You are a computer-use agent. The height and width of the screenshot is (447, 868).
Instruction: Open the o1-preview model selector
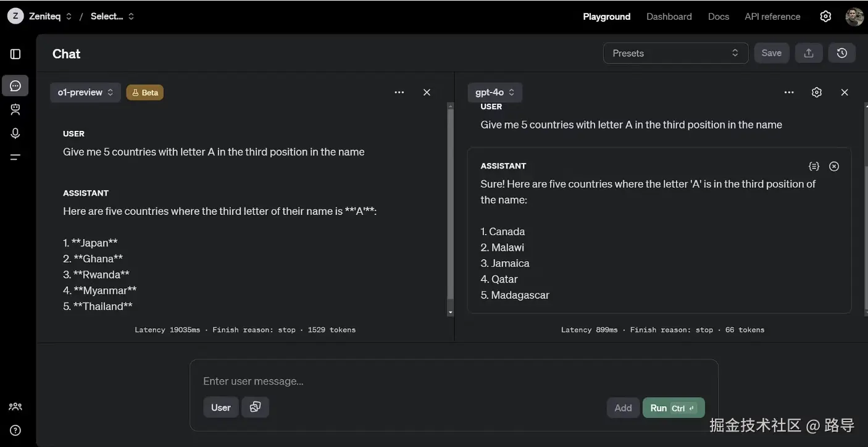tap(85, 93)
